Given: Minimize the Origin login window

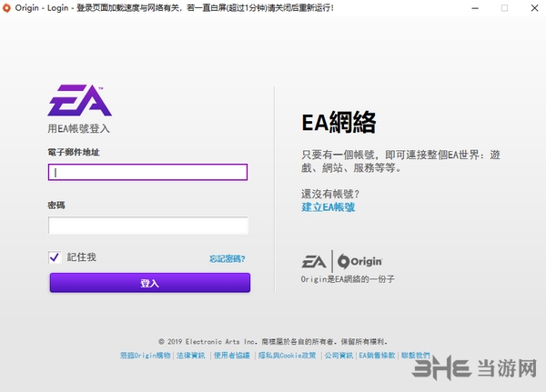Looking at the screenshot, I should (x=475, y=8).
